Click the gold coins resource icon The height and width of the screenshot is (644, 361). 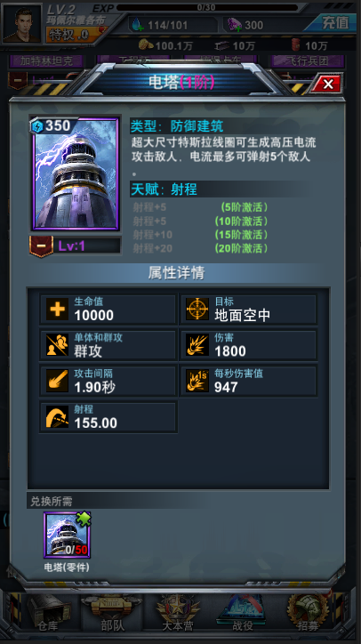coord(146,44)
